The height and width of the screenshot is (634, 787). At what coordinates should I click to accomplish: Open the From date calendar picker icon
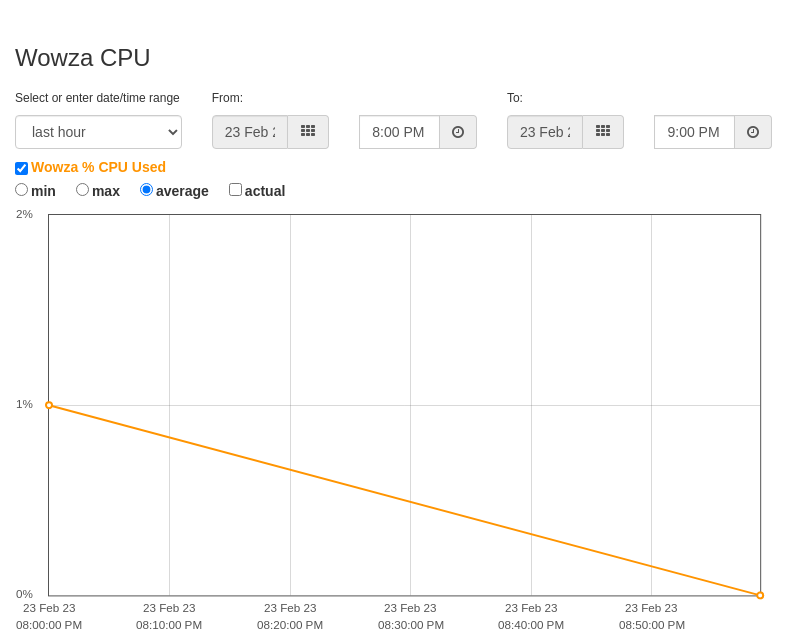click(308, 132)
